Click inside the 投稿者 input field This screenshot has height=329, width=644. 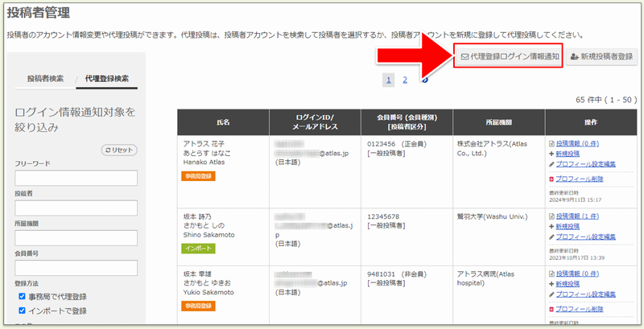pyautogui.click(x=76, y=208)
